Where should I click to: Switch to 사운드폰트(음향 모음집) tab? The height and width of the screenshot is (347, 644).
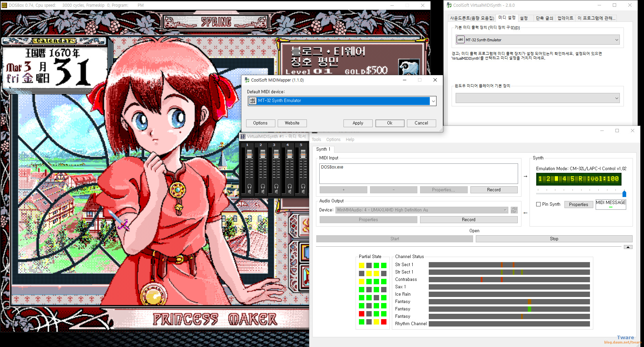tap(472, 18)
